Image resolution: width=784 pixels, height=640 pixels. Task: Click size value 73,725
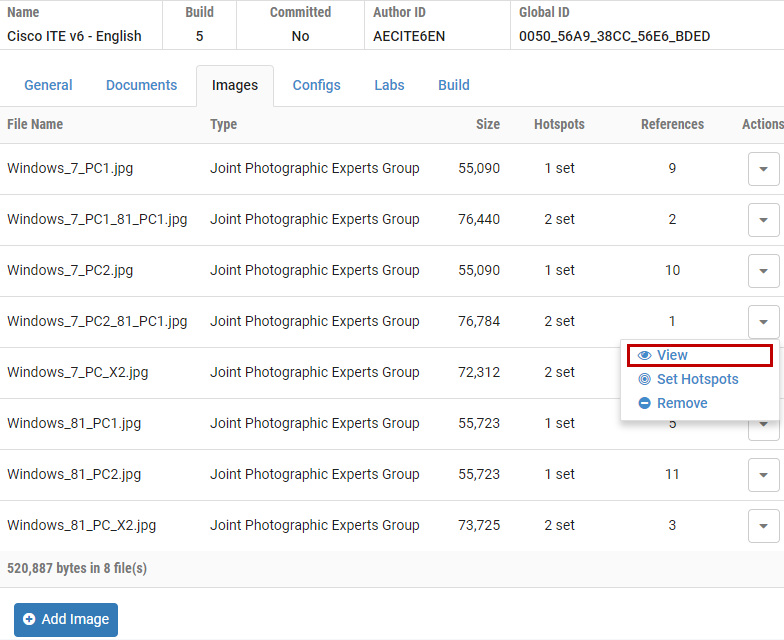pos(479,526)
